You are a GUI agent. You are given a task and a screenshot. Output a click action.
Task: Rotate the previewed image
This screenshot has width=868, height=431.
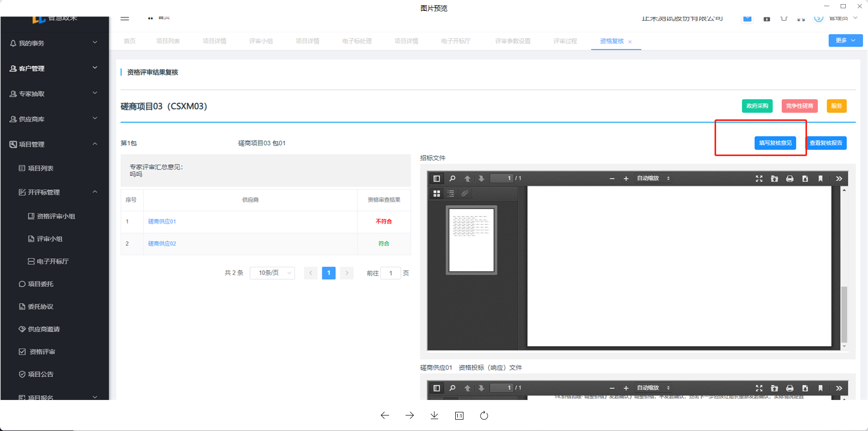tap(484, 415)
